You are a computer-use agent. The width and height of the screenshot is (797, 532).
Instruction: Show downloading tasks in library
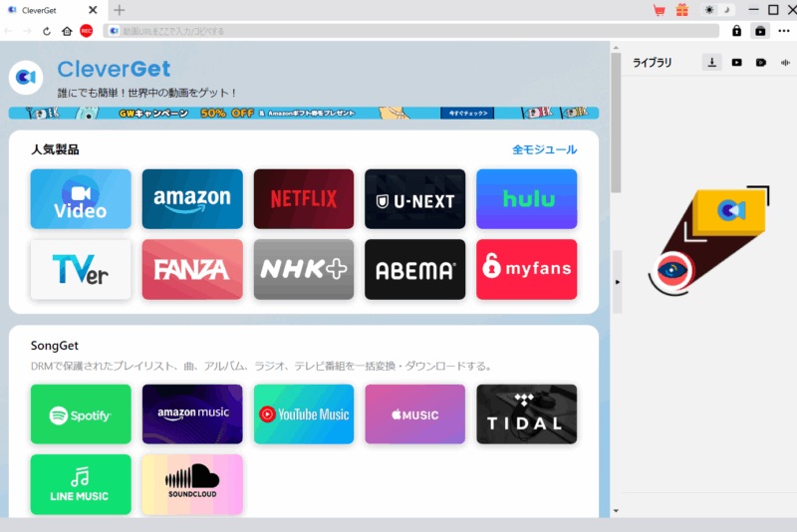(x=712, y=63)
